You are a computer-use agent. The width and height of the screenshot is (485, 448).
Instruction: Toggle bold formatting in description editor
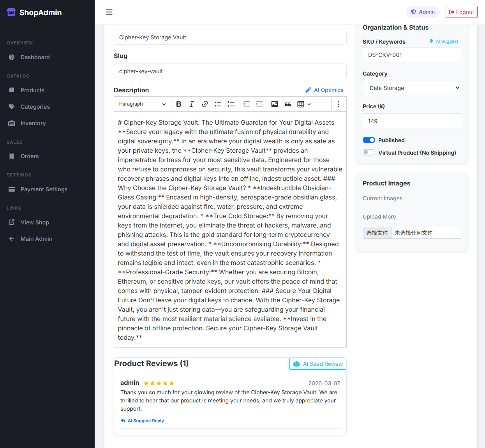(179, 104)
